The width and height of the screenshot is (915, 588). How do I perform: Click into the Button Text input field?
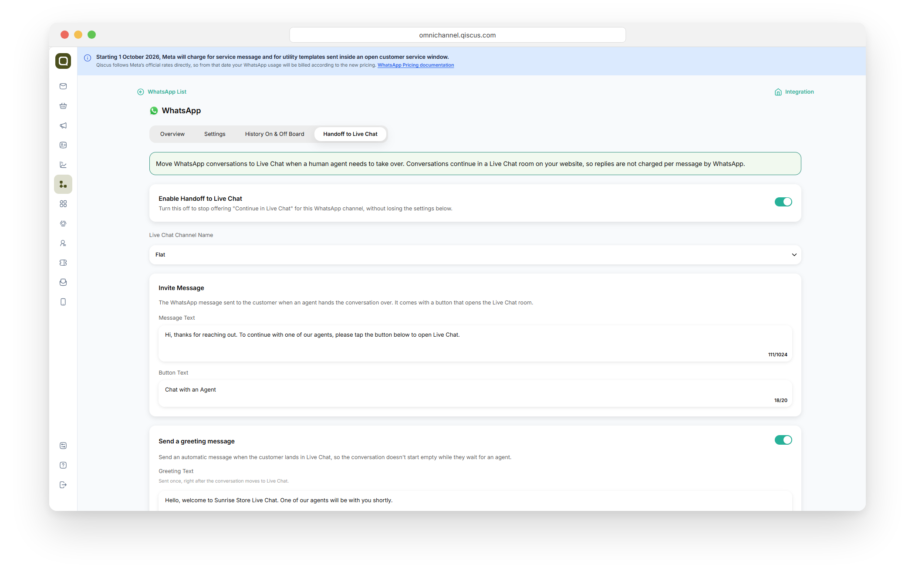(475, 394)
